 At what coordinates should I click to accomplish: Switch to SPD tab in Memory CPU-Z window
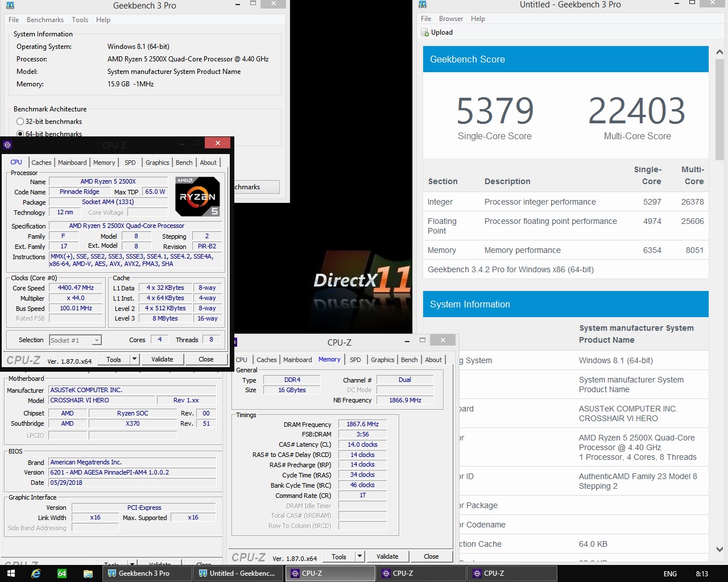tap(355, 360)
